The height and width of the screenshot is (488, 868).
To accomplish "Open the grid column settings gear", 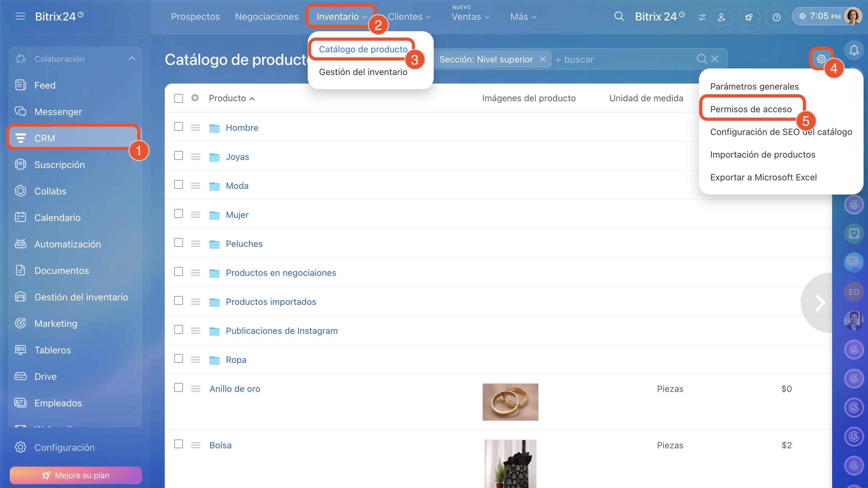I will (195, 98).
